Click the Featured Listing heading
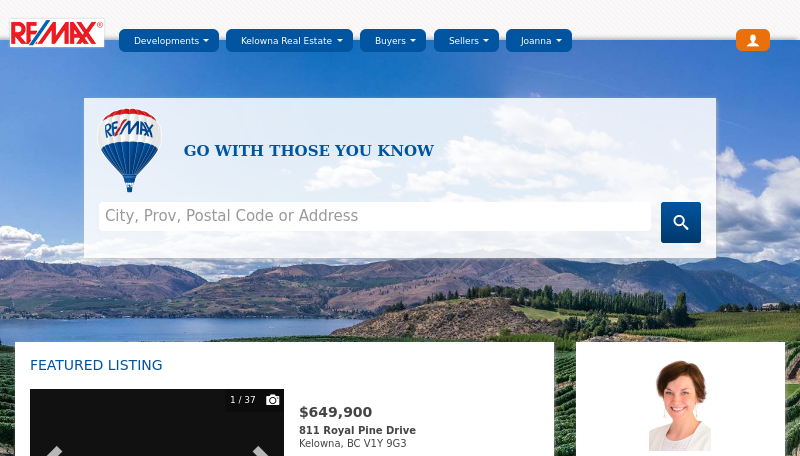Screen dimensions: 800x456 [96, 365]
